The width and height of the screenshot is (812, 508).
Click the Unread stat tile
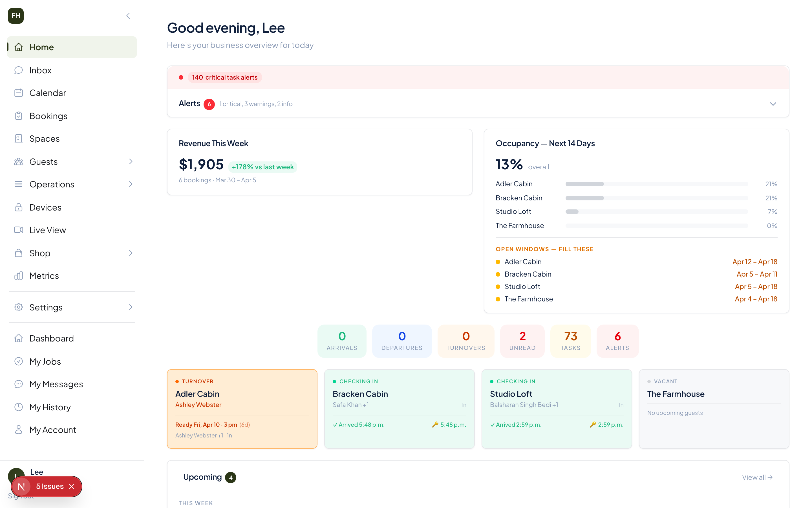coord(522,341)
